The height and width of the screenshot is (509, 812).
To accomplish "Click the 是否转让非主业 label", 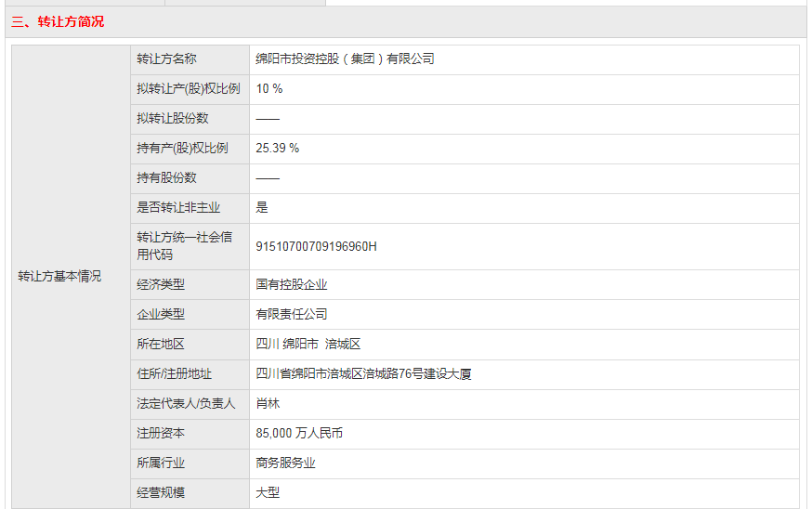I will tap(178, 208).
